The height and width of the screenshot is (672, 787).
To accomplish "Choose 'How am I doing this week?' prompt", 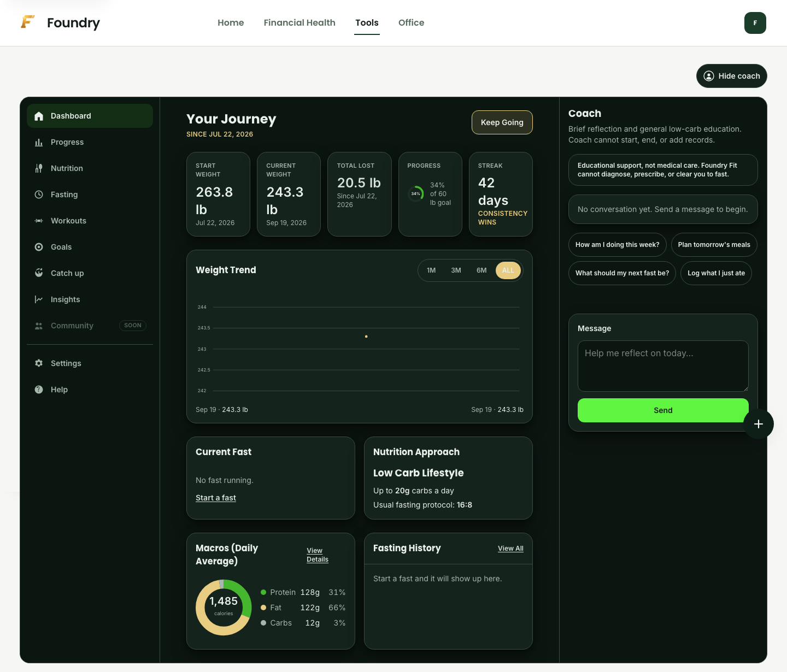I will tap(618, 245).
